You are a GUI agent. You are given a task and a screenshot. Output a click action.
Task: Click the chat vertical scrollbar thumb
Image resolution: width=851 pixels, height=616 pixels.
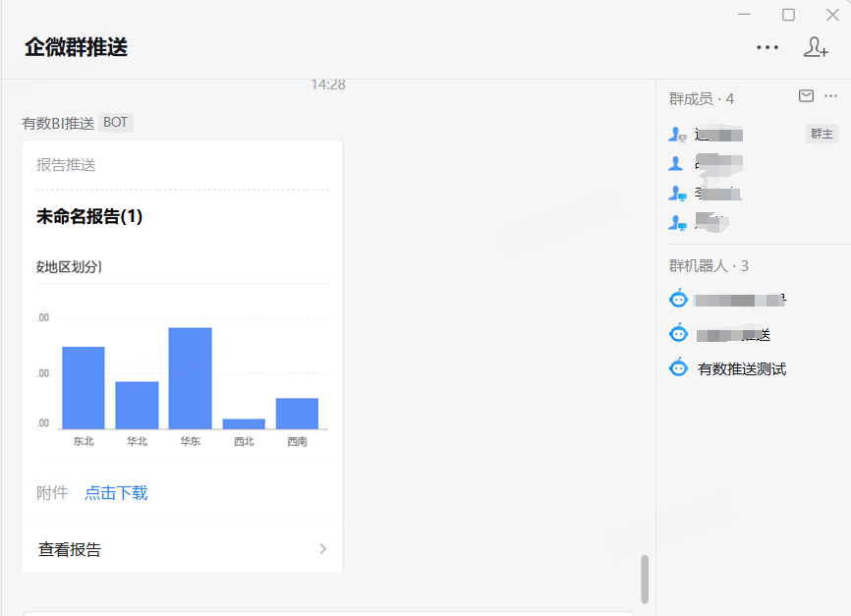[x=645, y=579]
